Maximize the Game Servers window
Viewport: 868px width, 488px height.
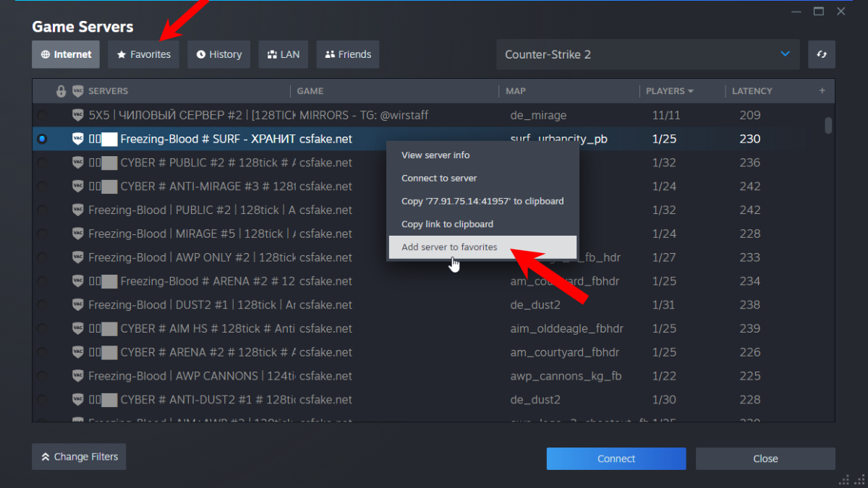pyautogui.click(x=819, y=12)
